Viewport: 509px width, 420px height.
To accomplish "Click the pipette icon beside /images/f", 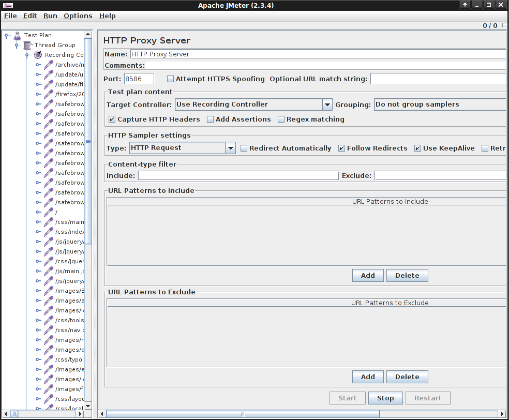I will [49, 389].
